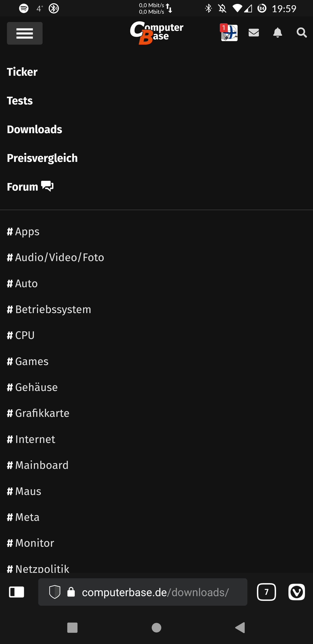Screen dimensions: 313x644
Task: Open the Preisvergleich menu entry
Action: click(x=42, y=158)
